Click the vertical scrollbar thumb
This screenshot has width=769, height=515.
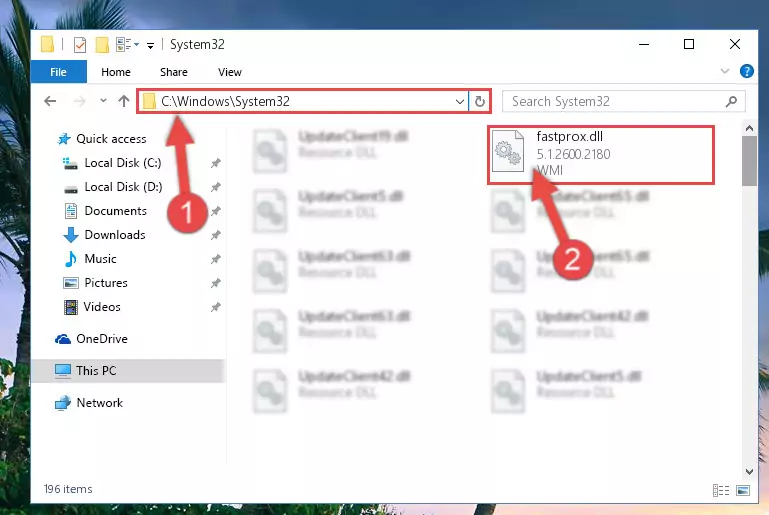point(749,161)
